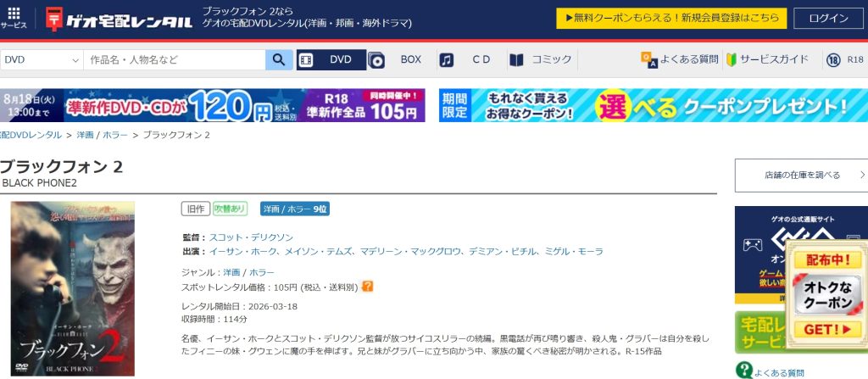Click the 新規会員登録はこちら coupon button

[x=671, y=19]
